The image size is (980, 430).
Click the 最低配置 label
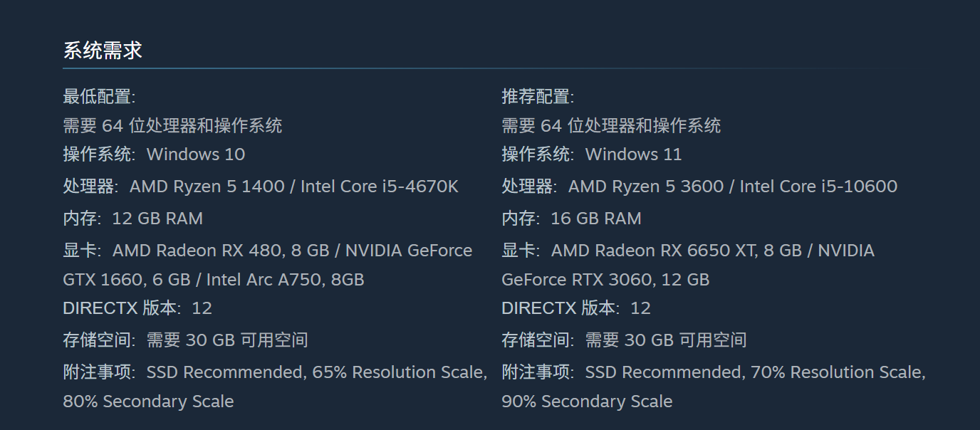coord(99,96)
